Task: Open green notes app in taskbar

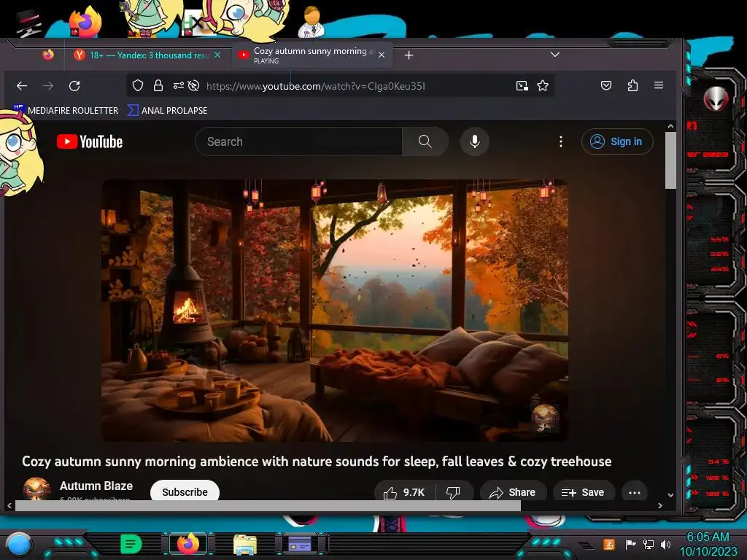Action: pyautogui.click(x=131, y=544)
